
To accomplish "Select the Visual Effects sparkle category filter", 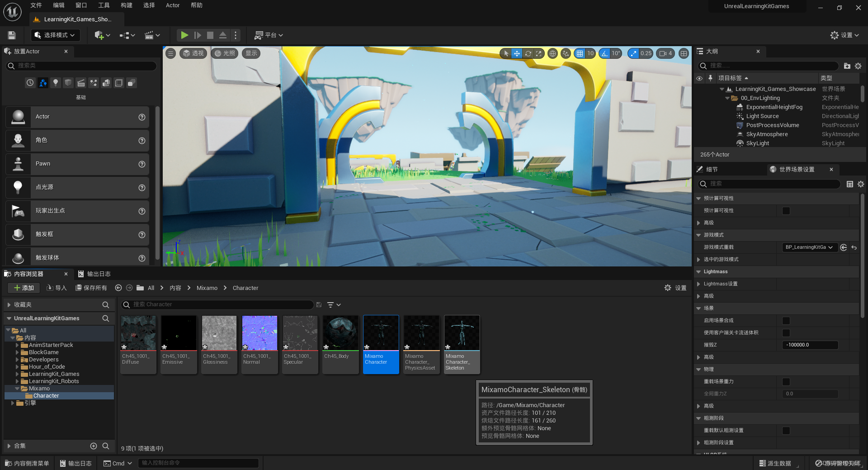I will pos(94,83).
